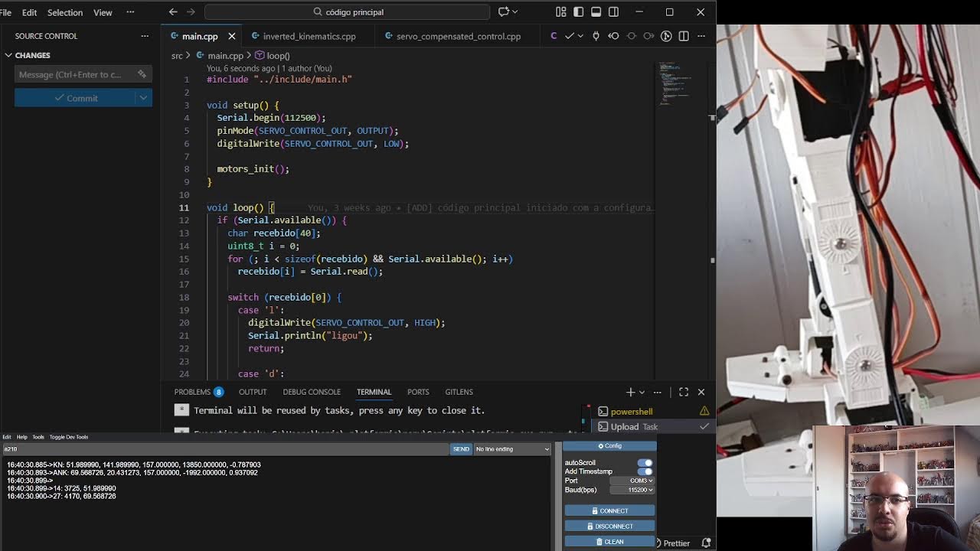Switch to the inverted_kinematics.cpp tab

[309, 36]
